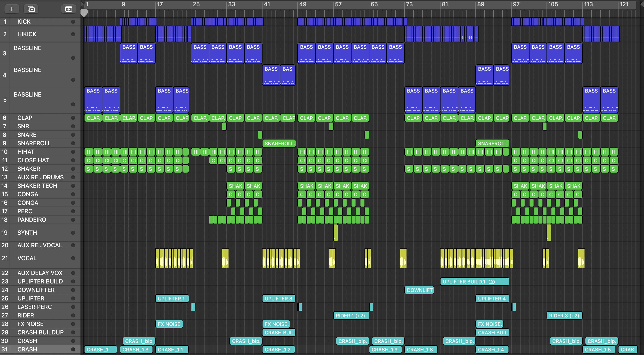Toggle the dot on track 31 CRASH

tap(73, 349)
